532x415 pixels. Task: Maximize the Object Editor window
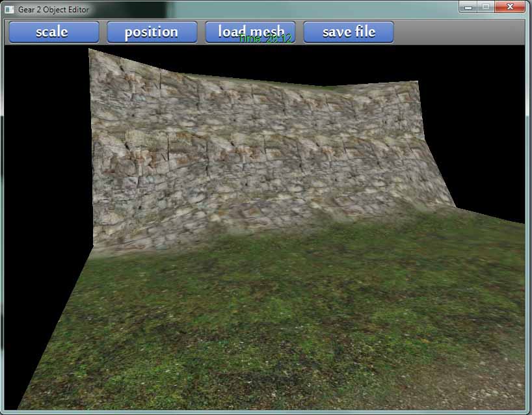click(485, 7)
